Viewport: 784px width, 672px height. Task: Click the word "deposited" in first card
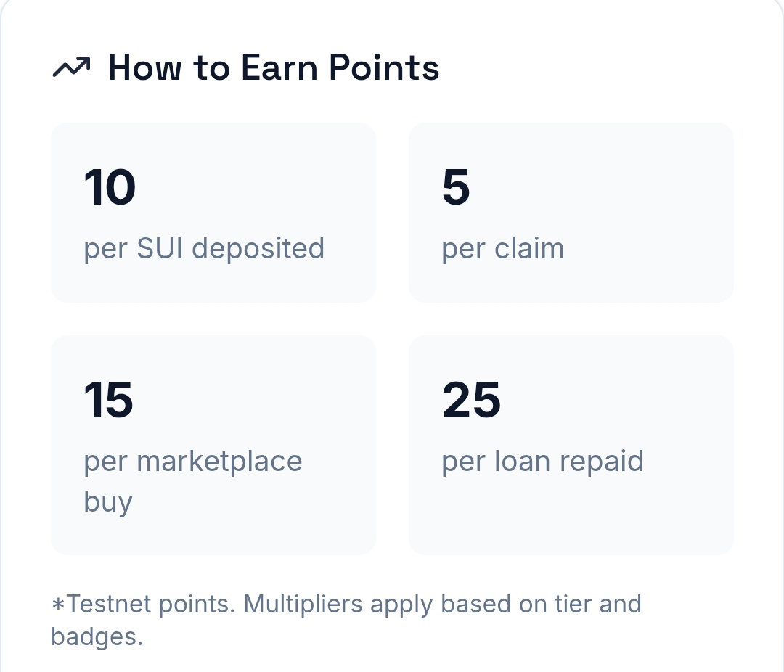[258, 249]
